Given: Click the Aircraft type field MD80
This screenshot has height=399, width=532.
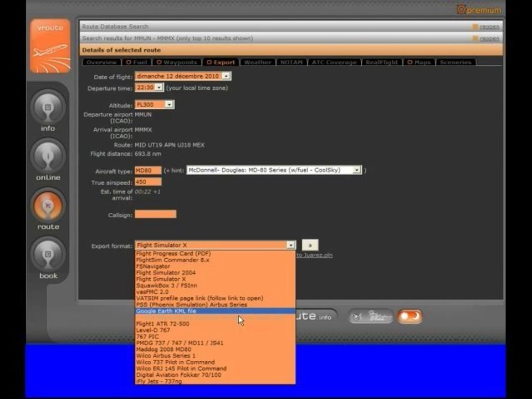Looking at the screenshot, I should [x=148, y=170].
